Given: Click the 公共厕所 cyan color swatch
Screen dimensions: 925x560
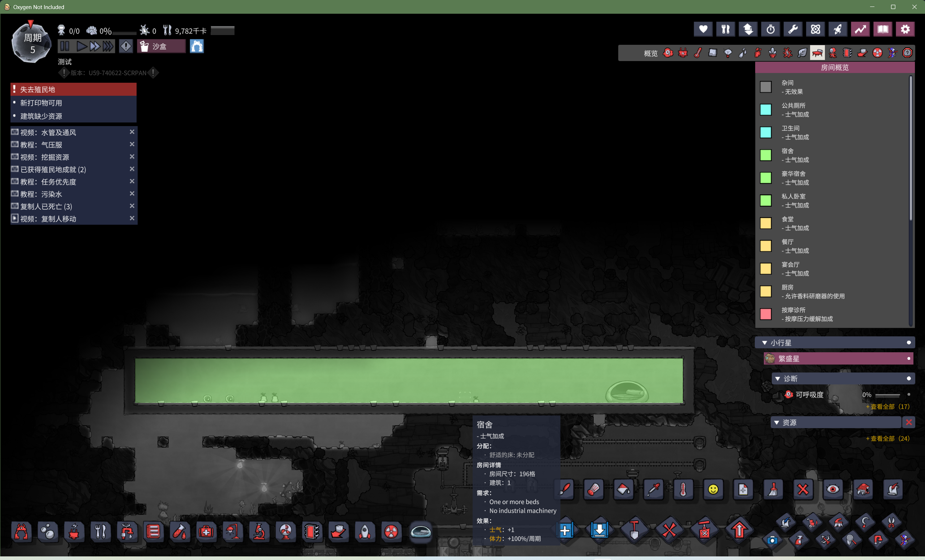Looking at the screenshot, I should coord(765,109).
